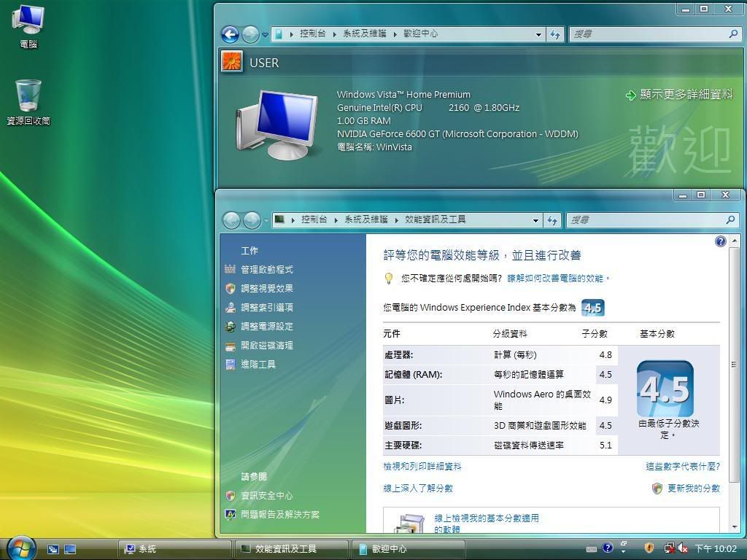Image resolution: width=747 pixels, height=560 pixels.
Task: Open the 資源回收筒 recycle bin icon
Action: [x=28, y=102]
